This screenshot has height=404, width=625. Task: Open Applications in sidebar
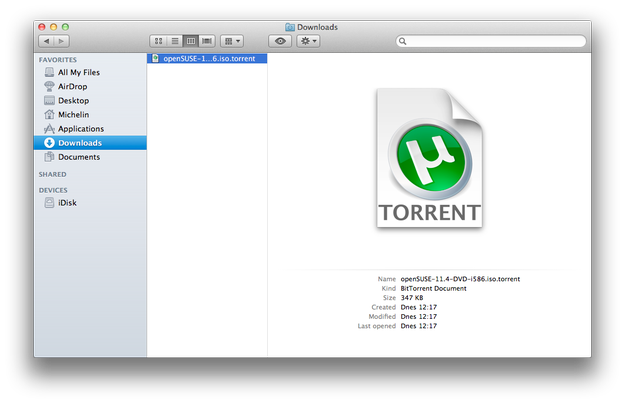(90, 129)
